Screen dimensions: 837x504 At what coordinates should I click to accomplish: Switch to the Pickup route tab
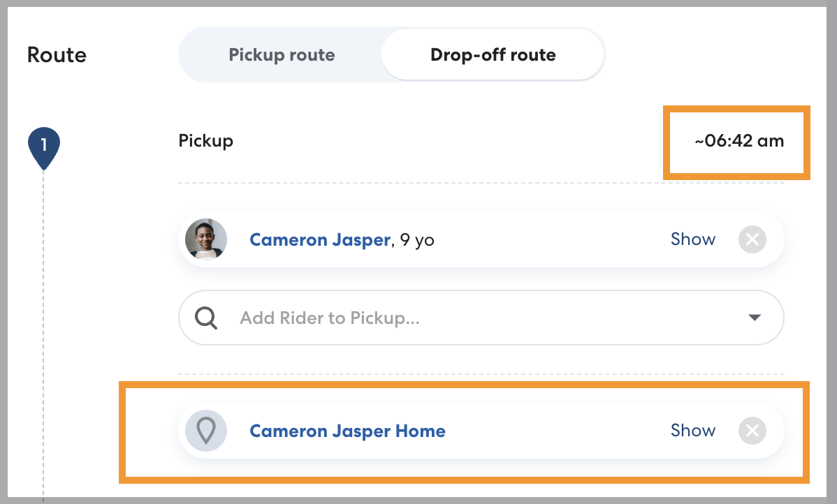(282, 55)
